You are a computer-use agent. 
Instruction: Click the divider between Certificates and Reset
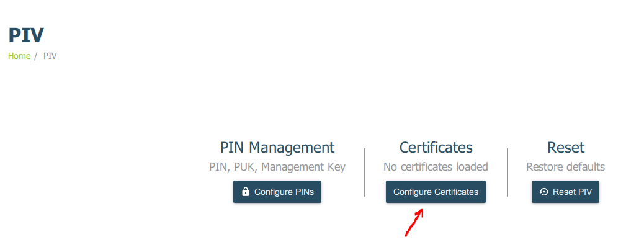(x=508, y=173)
